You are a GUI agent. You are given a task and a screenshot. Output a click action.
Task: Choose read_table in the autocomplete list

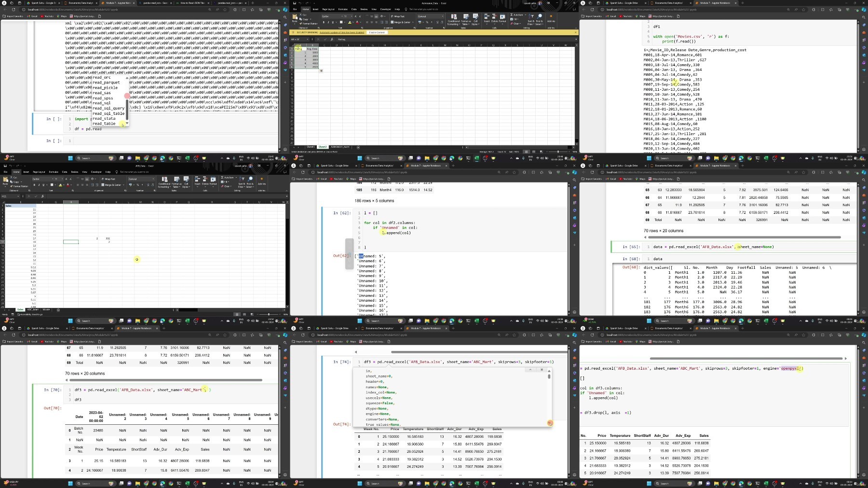[104, 124]
